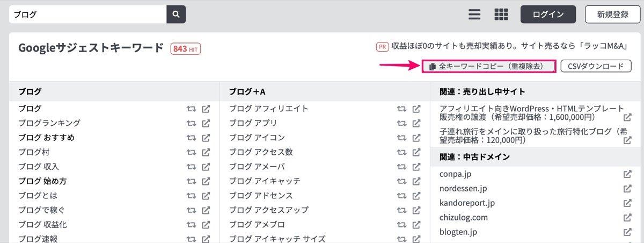Open external icon for kandoreport.jp
Screen dimensions: 644x243
[x=627, y=204]
